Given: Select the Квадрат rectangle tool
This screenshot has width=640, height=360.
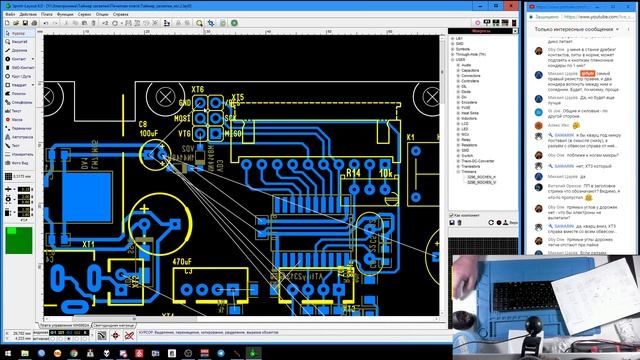Looking at the screenshot, I should (16, 85).
